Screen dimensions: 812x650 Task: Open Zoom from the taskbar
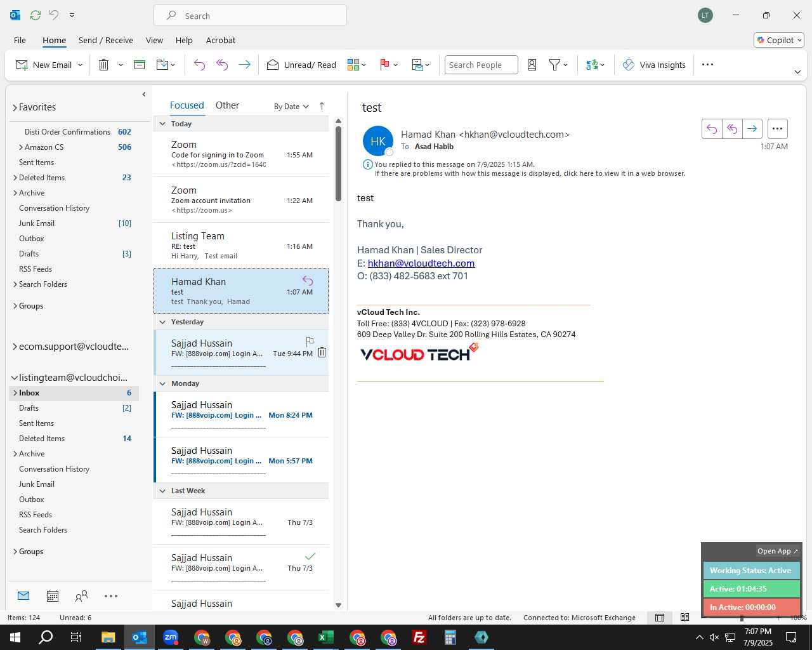(x=171, y=637)
